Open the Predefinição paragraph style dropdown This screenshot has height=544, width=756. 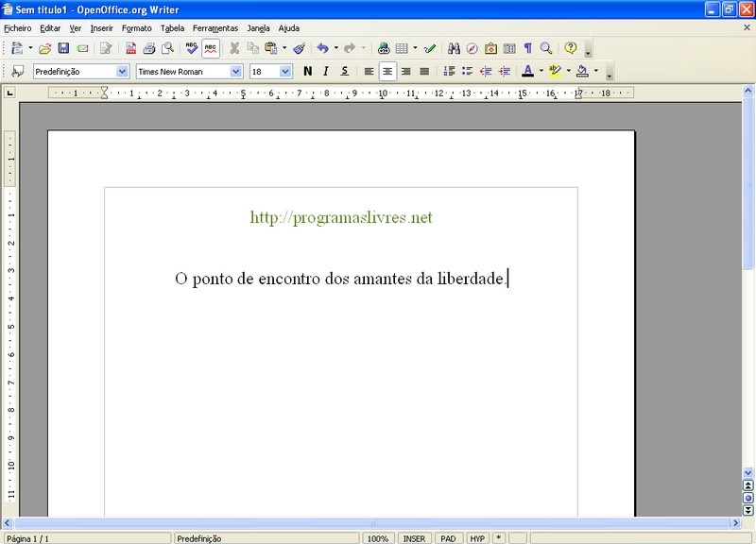124,70
